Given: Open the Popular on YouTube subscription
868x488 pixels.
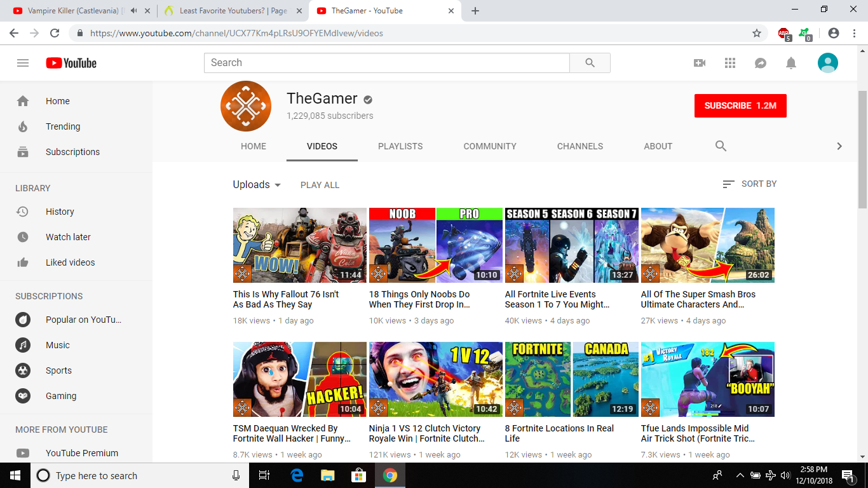Looking at the screenshot, I should (76, 320).
